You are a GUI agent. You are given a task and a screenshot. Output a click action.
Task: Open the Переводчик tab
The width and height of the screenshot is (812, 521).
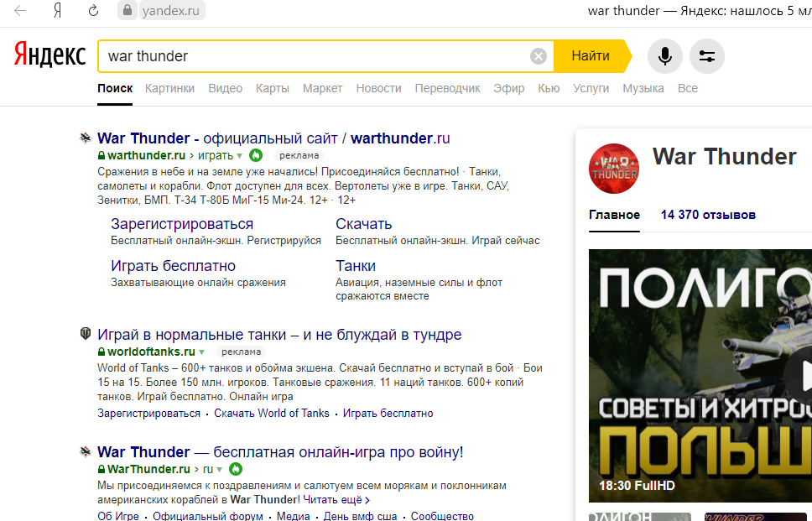coord(447,89)
